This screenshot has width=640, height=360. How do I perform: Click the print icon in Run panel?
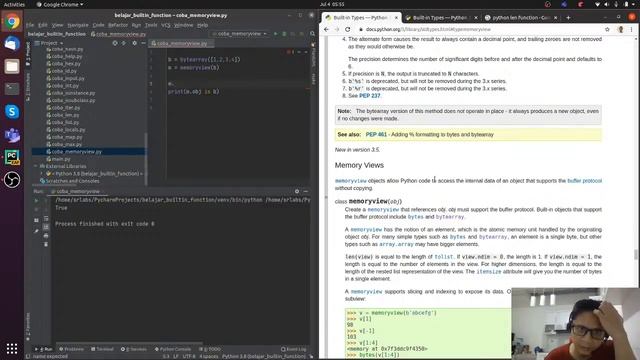[46, 236]
